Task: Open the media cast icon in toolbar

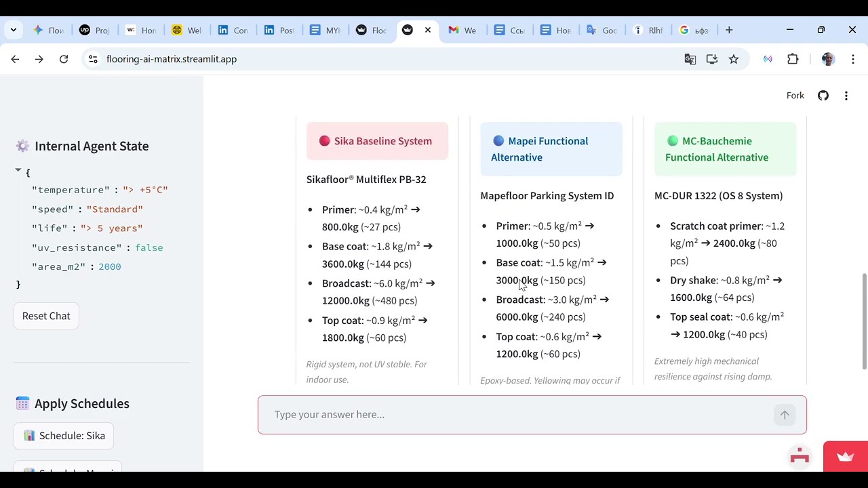Action: point(768,59)
